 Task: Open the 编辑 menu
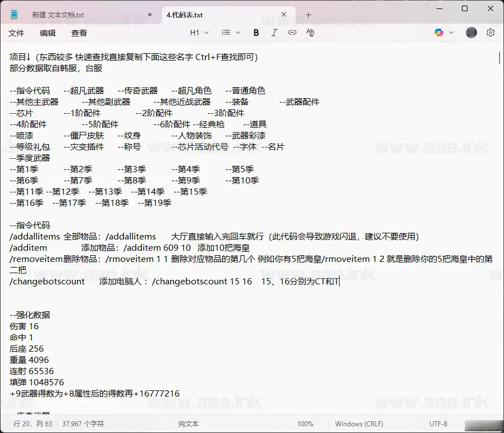(47, 33)
